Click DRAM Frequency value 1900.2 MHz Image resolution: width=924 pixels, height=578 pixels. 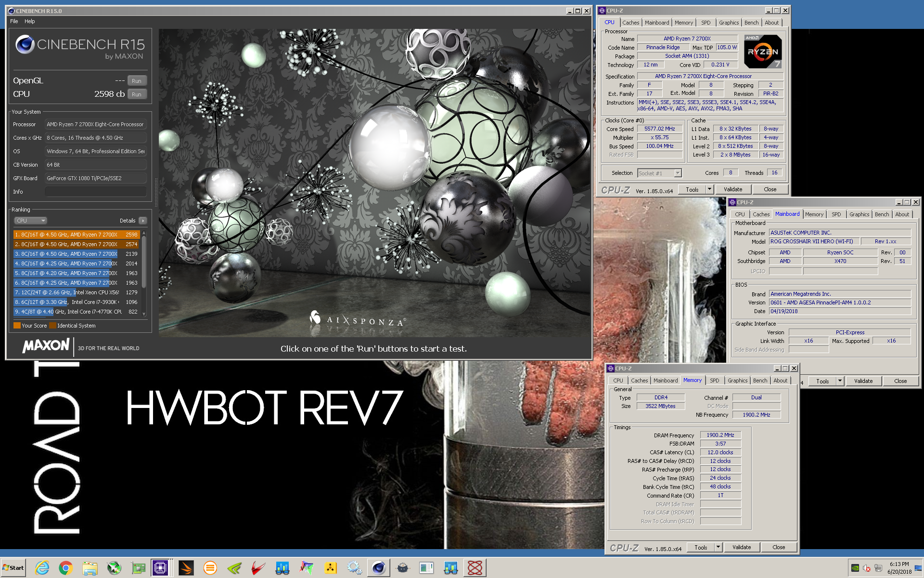tap(720, 435)
